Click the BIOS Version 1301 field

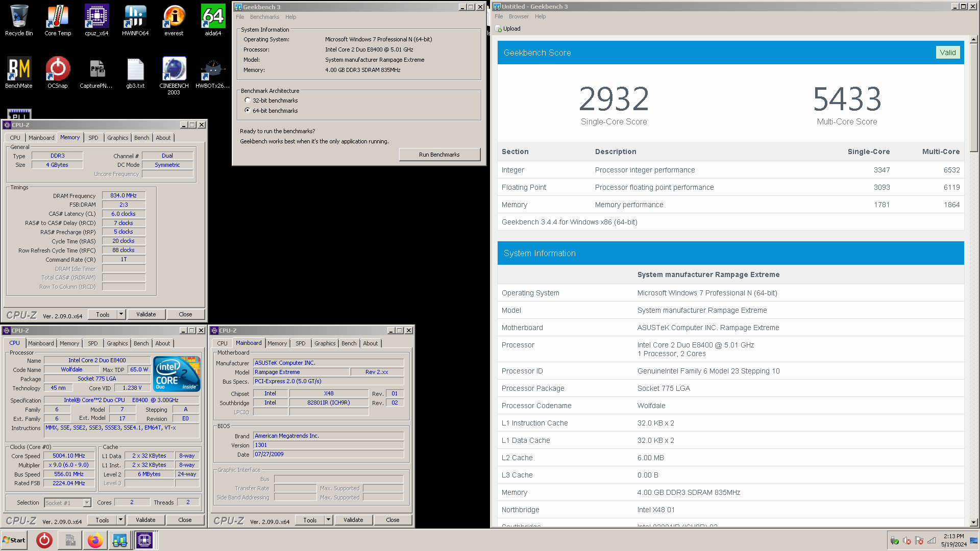(328, 445)
